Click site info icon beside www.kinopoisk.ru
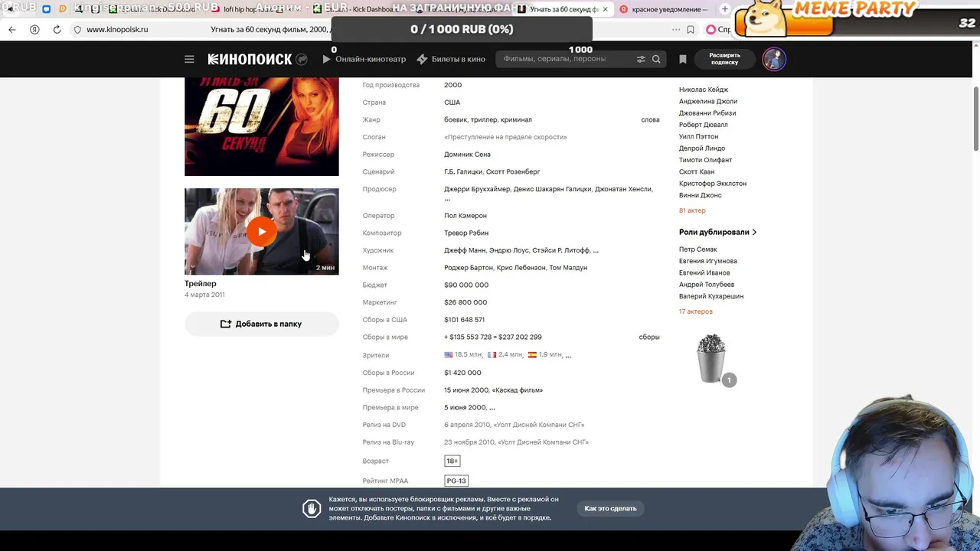This screenshot has height=551, width=980. (77, 29)
